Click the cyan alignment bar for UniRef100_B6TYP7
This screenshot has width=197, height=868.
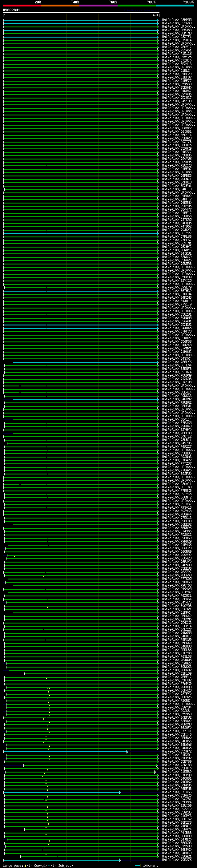tap(81, 233)
